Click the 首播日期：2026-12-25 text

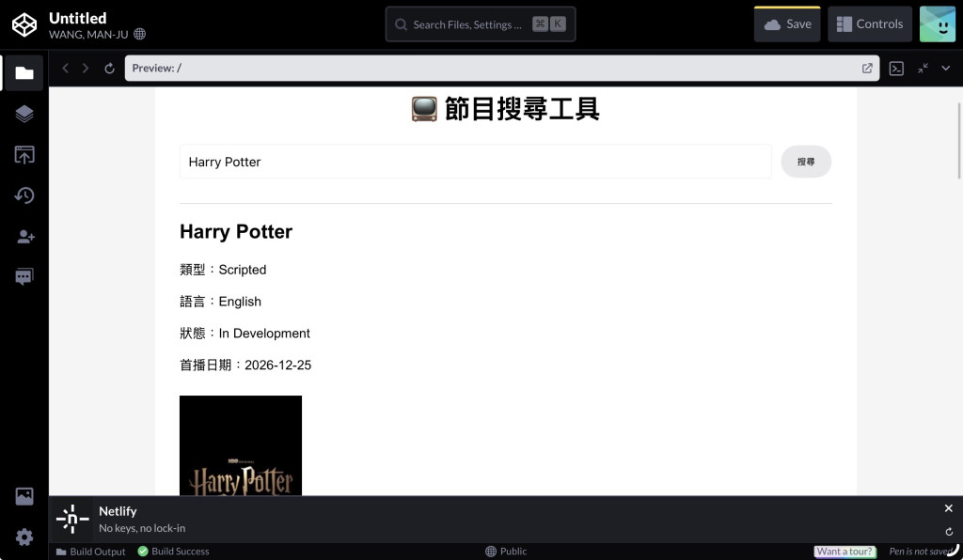tap(245, 365)
